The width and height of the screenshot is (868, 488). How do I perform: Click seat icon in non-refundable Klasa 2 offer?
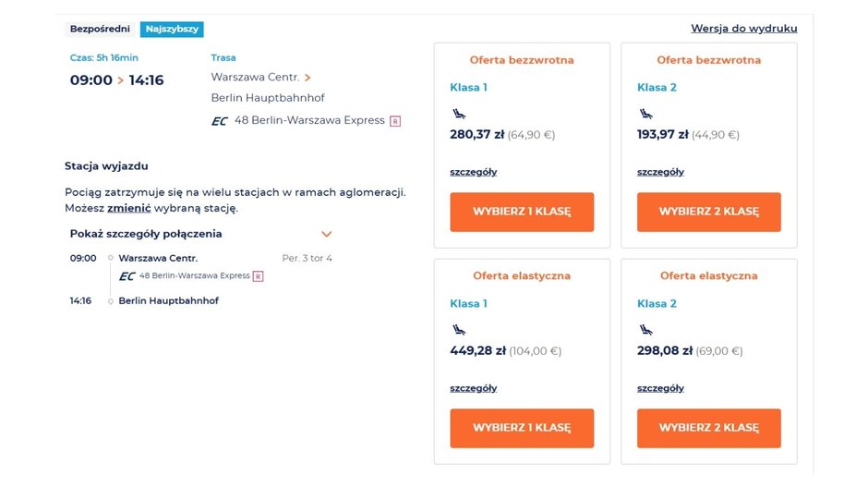click(x=646, y=114)
